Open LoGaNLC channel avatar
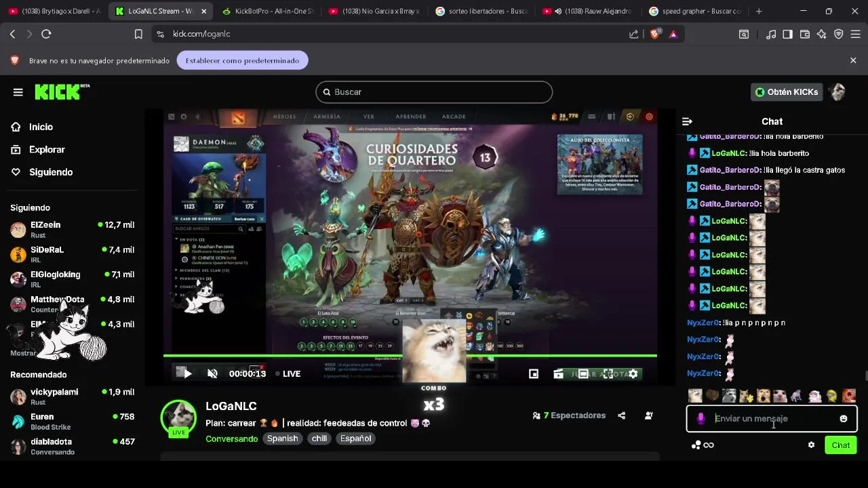The width and height of the screenshot is (868, 488). 178,417
